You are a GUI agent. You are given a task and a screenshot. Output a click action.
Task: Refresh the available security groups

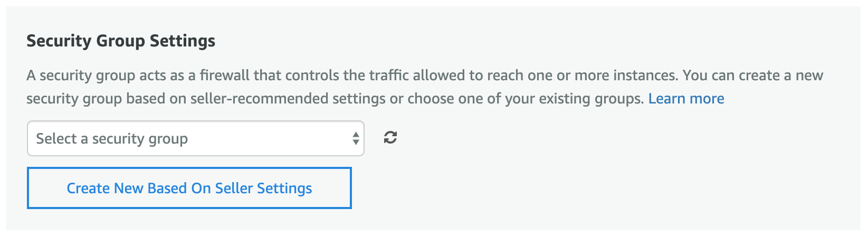[390, 138]
